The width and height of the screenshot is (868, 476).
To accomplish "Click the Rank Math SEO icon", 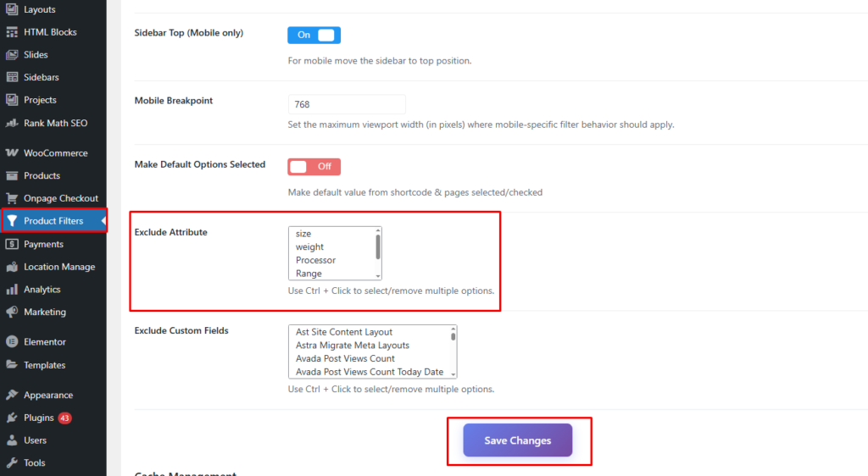I will tap(12, 123).
